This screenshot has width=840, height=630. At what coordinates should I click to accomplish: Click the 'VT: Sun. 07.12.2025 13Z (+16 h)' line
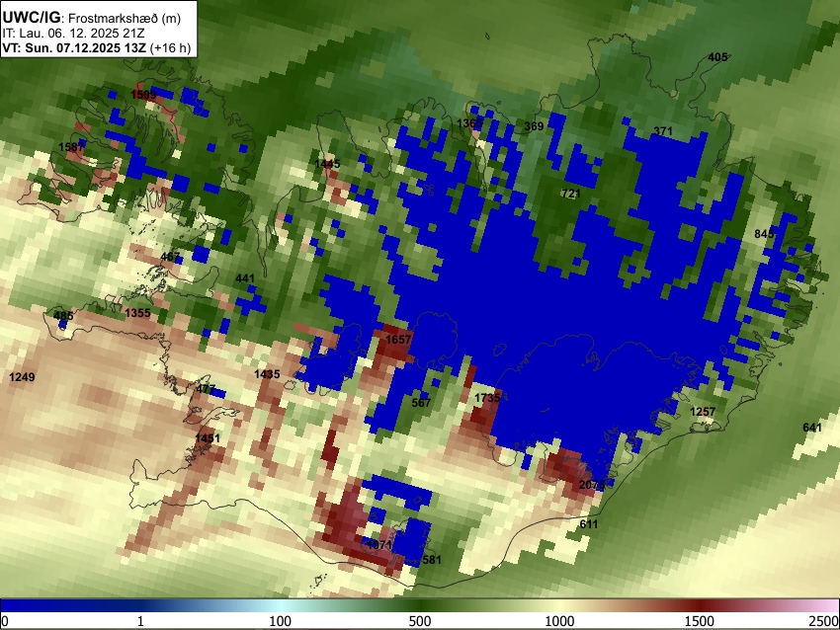[97, 47]
